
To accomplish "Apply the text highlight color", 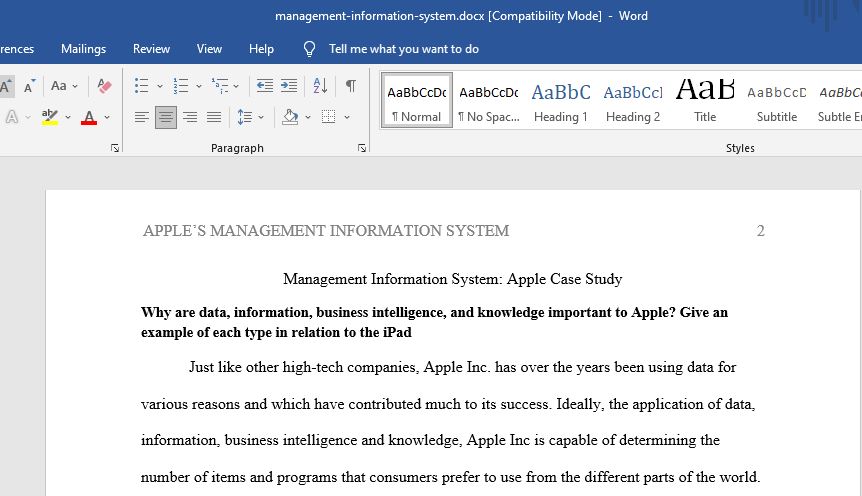I will [50, 117].
